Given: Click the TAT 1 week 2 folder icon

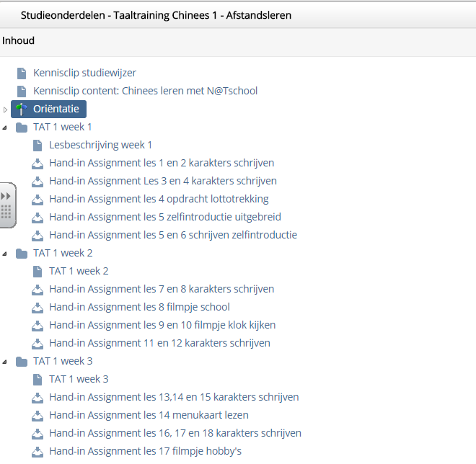Looking at the screenshot, I should click(x=22, y=254).
